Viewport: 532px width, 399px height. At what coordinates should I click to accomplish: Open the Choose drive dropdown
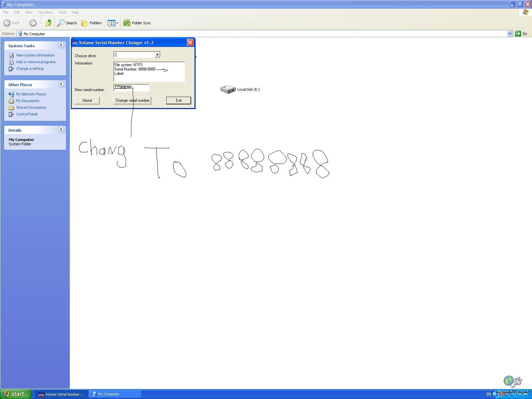coord(157,55)
